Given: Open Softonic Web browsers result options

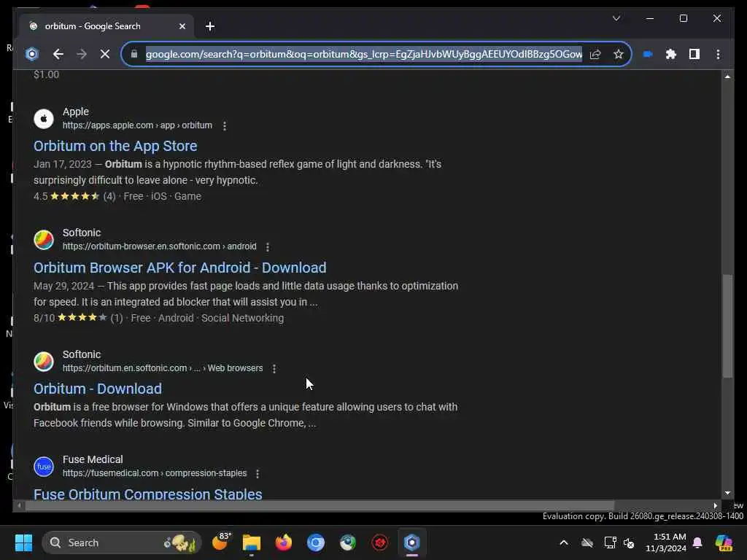Looking at the screenshot, I should click(274, 368).
